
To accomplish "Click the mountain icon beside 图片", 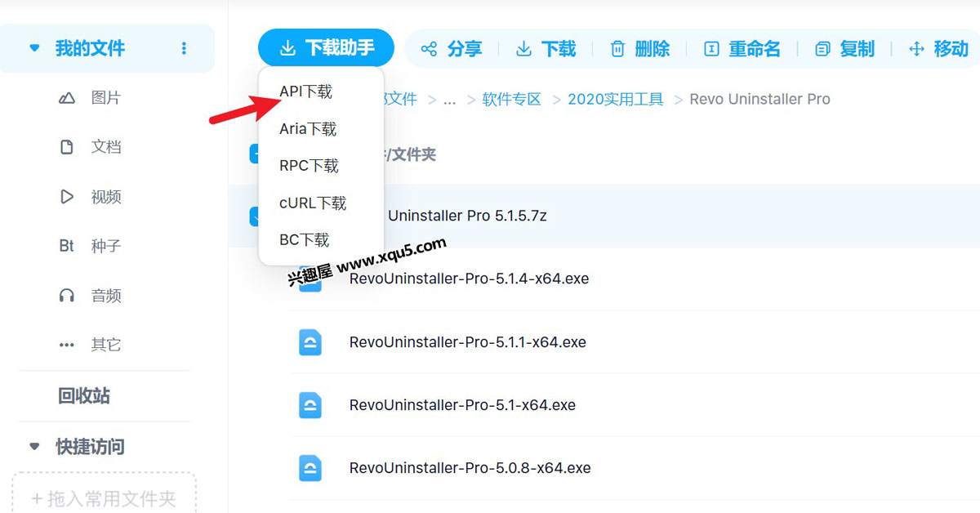I will coord(67,98).
